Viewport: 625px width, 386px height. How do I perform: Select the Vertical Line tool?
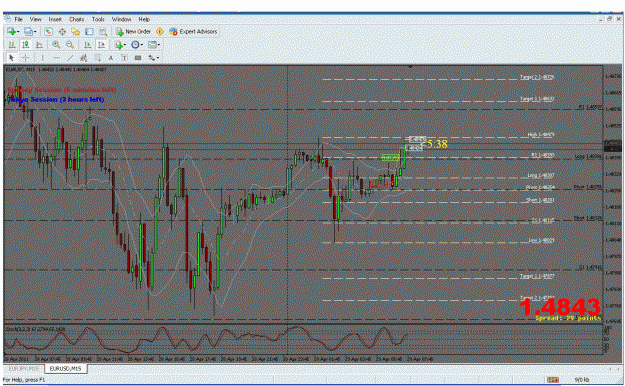click(x=42, y=58)
